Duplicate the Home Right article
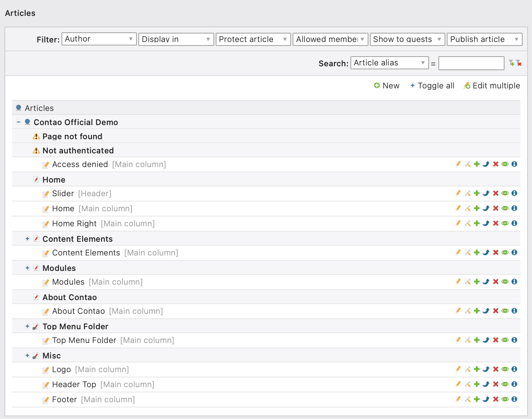 pos(477,224)
